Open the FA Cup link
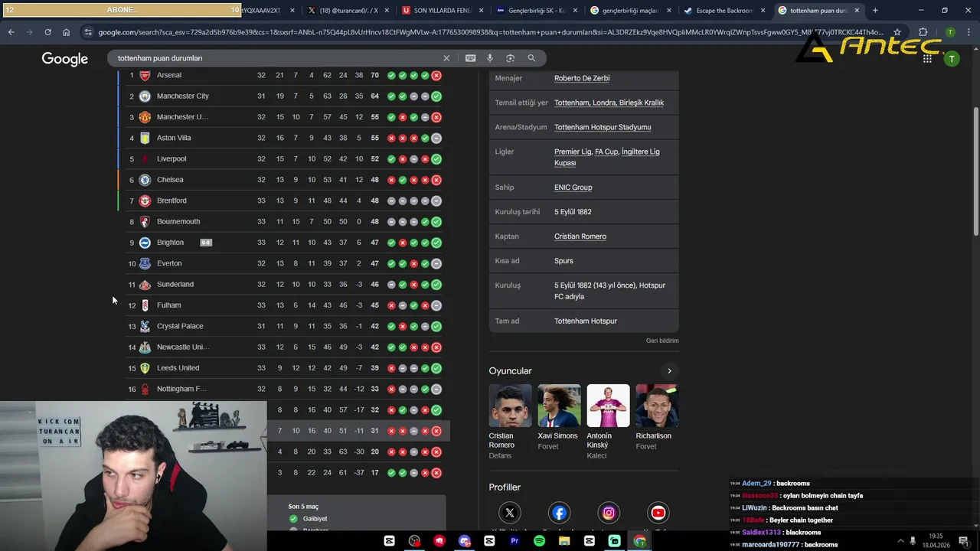 pos(606,152)
